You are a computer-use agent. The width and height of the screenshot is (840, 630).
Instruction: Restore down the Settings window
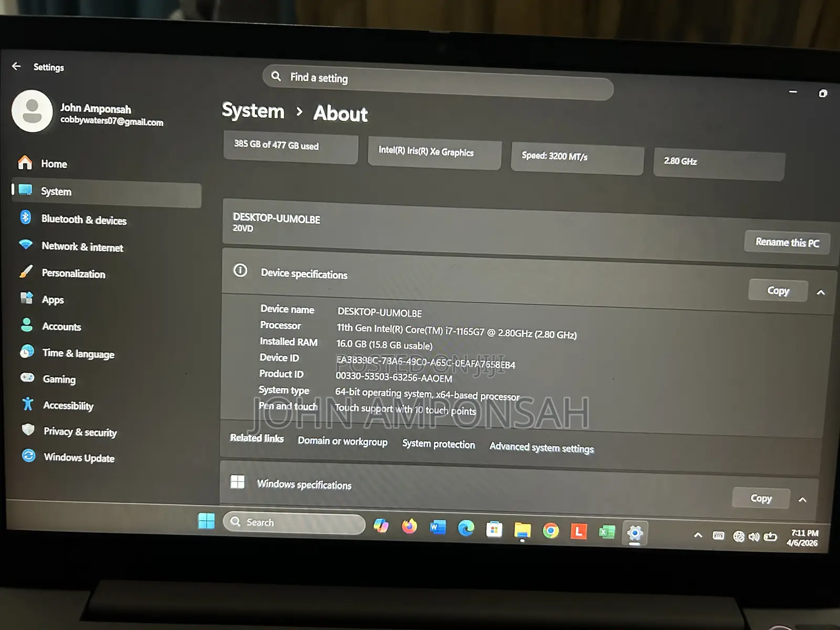(x=823, y=93)
